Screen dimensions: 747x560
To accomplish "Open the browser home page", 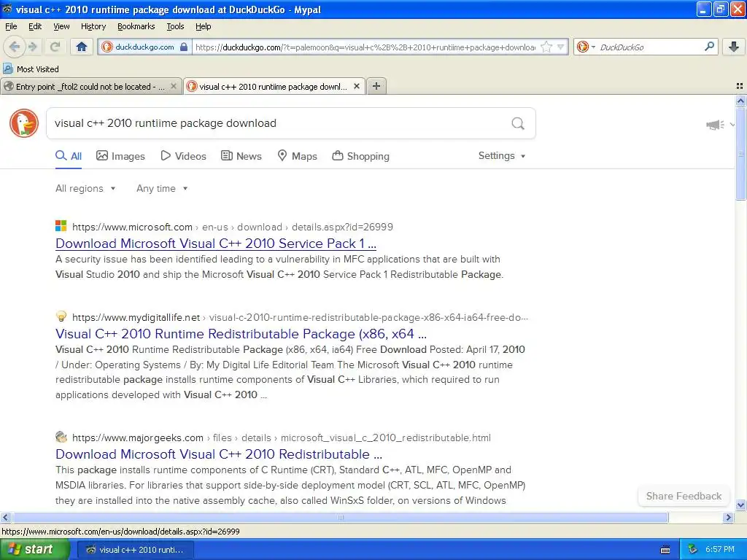I will pos(82,47).
